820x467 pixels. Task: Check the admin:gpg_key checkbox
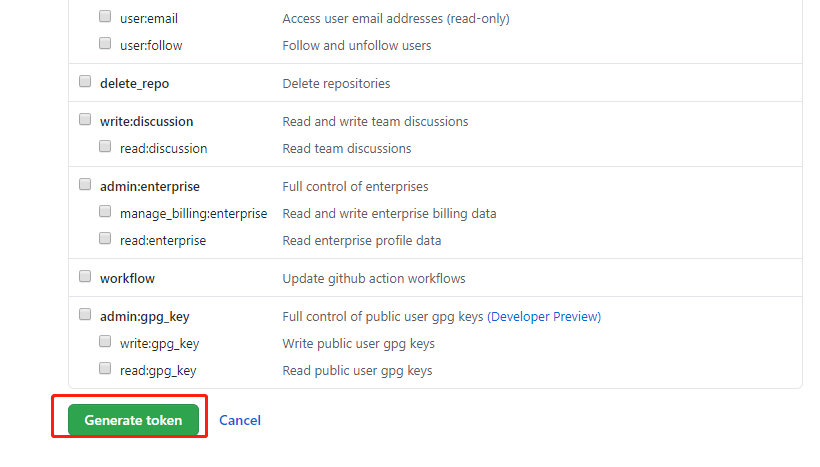tap(85, 314)
